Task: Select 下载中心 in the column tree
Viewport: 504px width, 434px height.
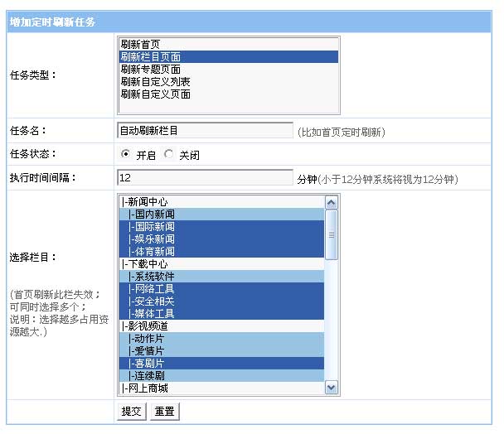Action: tap(149, 263)
